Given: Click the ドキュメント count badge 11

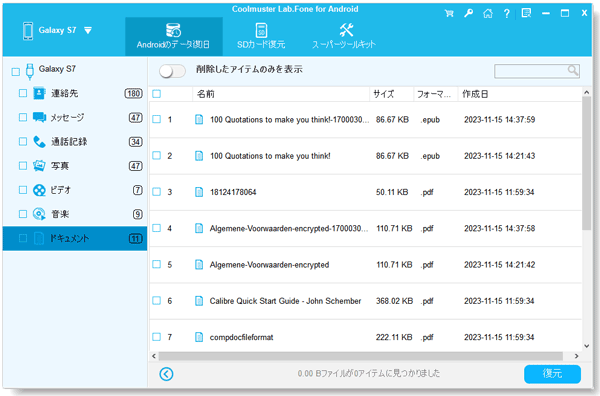Looking at the screenshot, I should [135, 239].
